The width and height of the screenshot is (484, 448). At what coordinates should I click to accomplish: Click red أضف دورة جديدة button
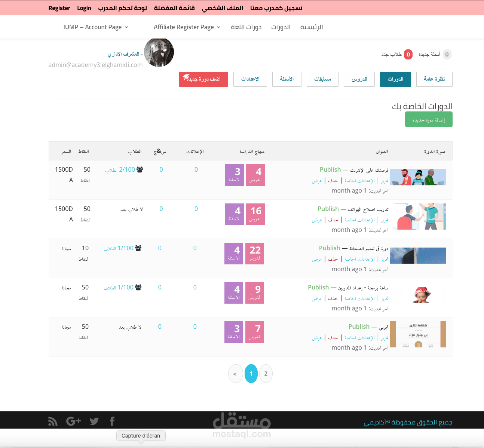click(203, 79)
